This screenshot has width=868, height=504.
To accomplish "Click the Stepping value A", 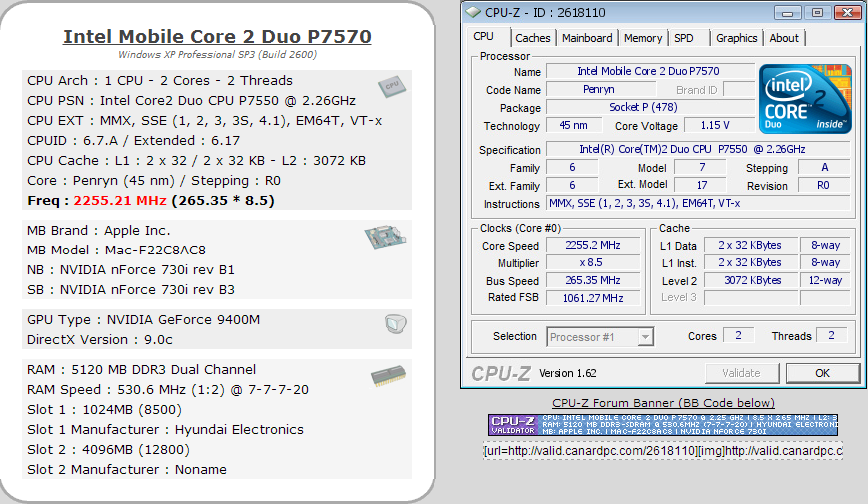I will [824, 167].
